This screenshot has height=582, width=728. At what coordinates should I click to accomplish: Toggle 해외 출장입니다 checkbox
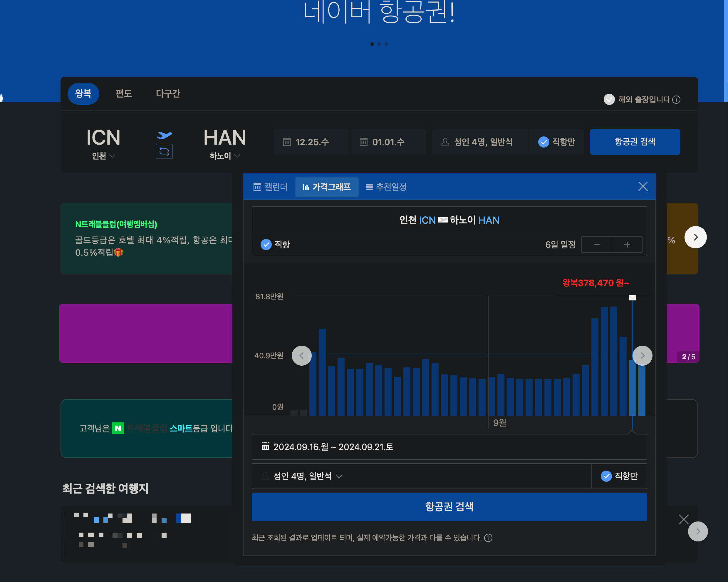[609, 99]
